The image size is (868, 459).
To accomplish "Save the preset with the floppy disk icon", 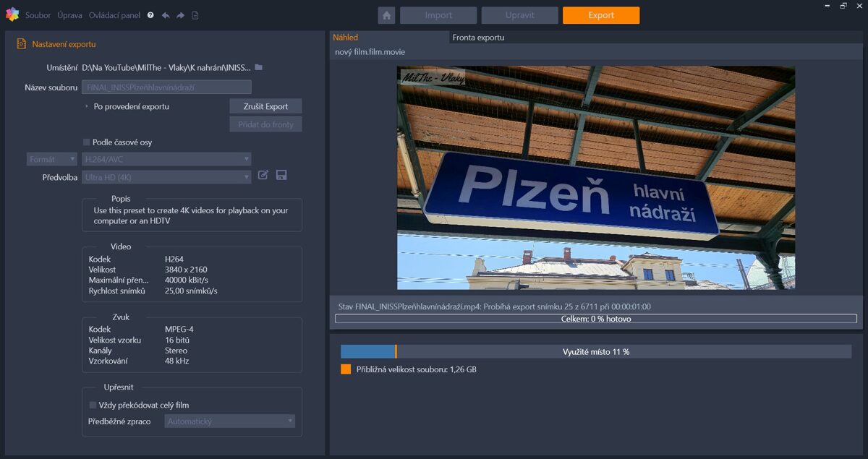I will point(281,175).
